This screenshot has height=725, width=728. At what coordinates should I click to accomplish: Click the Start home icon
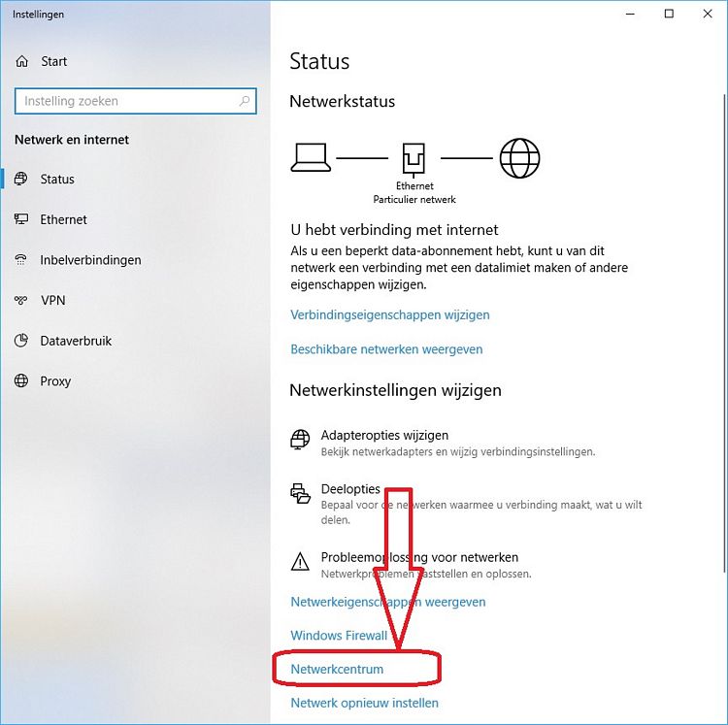click(x=21, y=61)
